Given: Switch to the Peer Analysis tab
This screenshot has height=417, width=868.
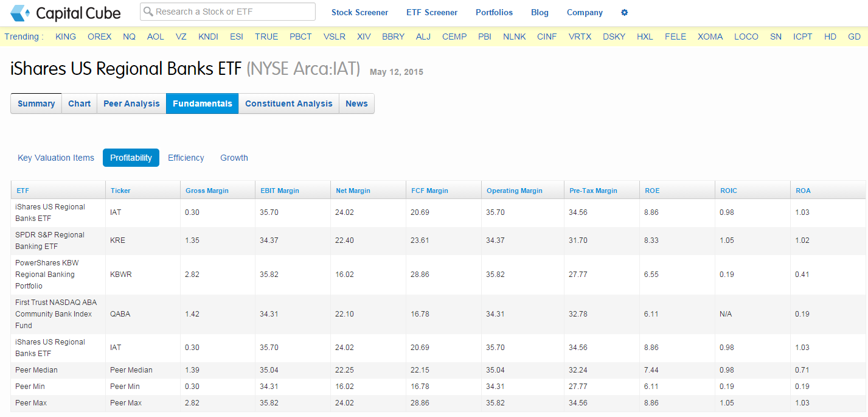Looking at the screenshot, I should pyautogui.click(x=131, y=103).
